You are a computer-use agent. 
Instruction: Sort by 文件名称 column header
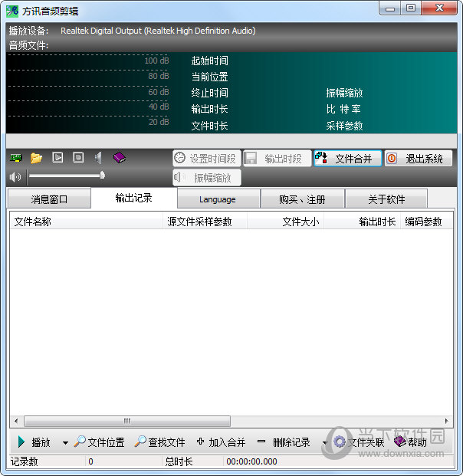[86, 222]
